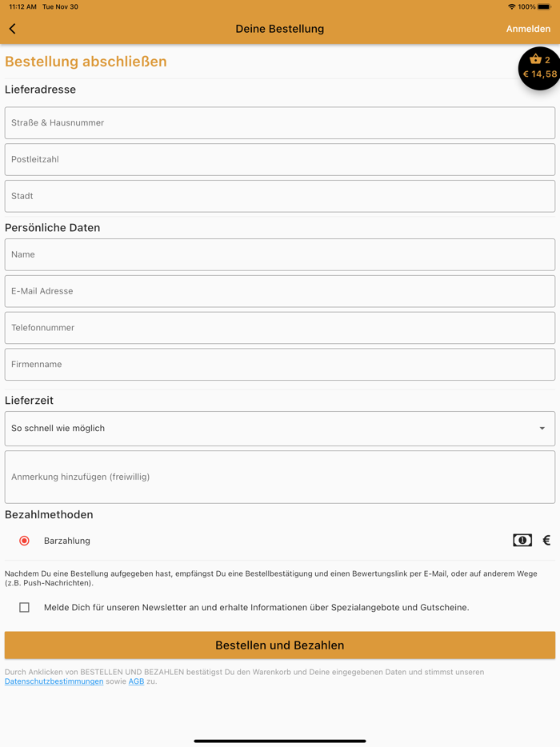
Task: Tap the cash banknote payment icon
Action: pos(522,541)
